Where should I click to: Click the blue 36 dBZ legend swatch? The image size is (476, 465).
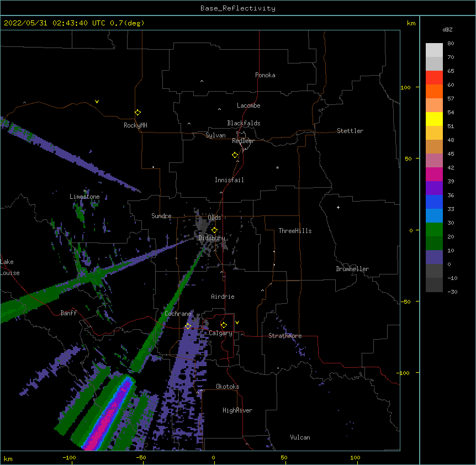point(434,202)
